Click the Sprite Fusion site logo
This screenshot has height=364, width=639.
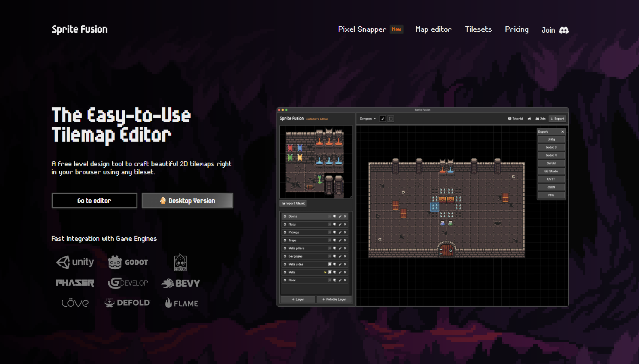pos(80,29)
